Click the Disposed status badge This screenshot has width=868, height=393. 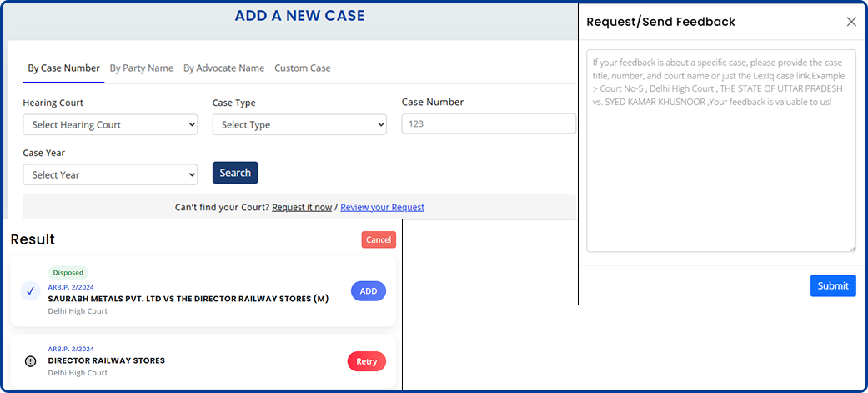(68, 273)
